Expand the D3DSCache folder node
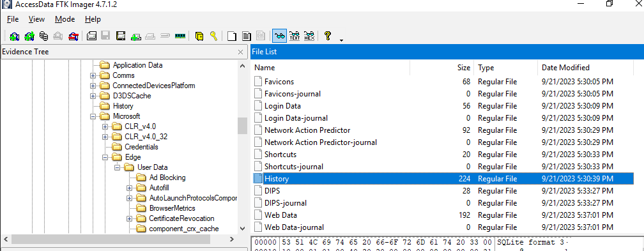The width and height of the screenshot is (644, 251). coord(93,96)
